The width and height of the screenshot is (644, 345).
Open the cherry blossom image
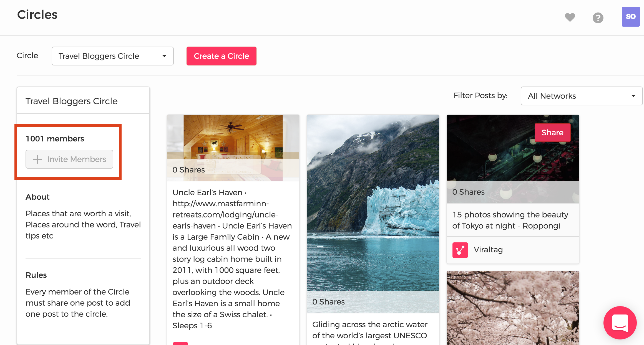[513, 308]
